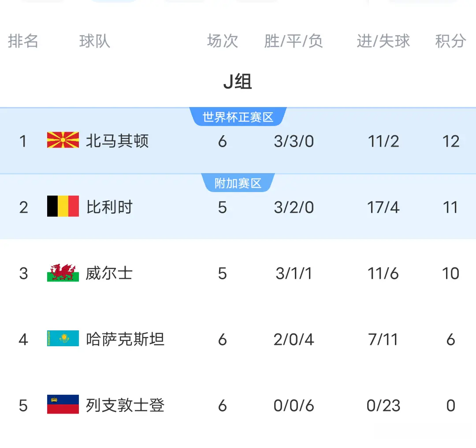Select the 球队 column header
The image size is (476, 448).
(x=94, y=41)
